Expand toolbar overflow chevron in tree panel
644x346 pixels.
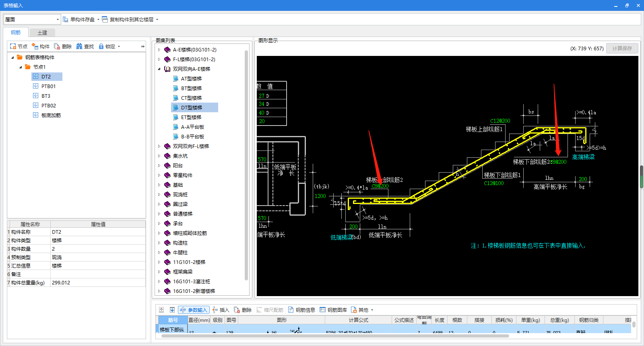click(142, 47)
